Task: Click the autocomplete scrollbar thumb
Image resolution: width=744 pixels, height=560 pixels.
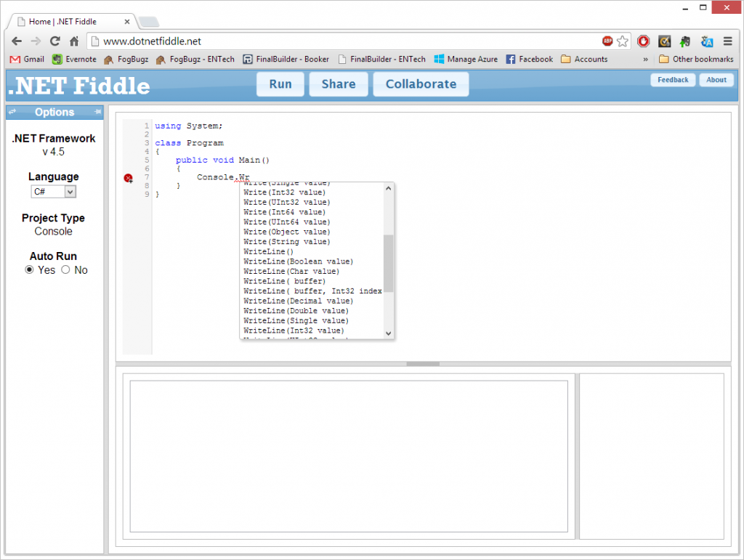Action: tap(389, 263)
